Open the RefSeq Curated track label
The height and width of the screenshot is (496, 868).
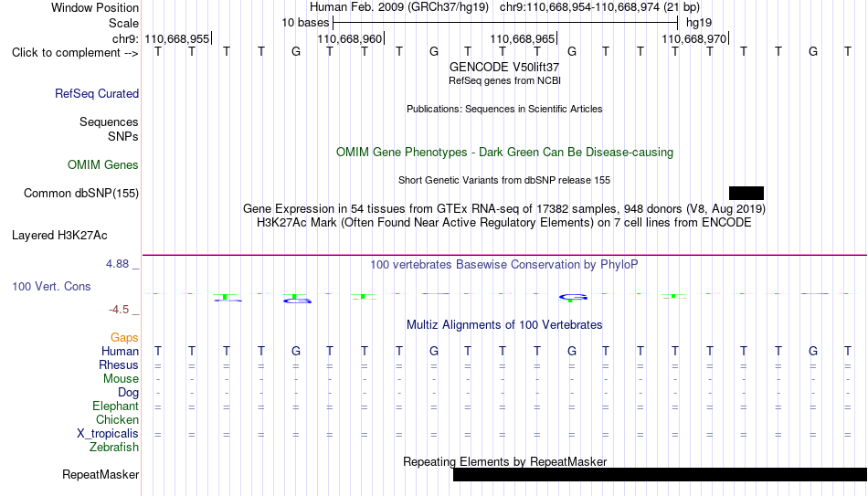coord(96,93)
